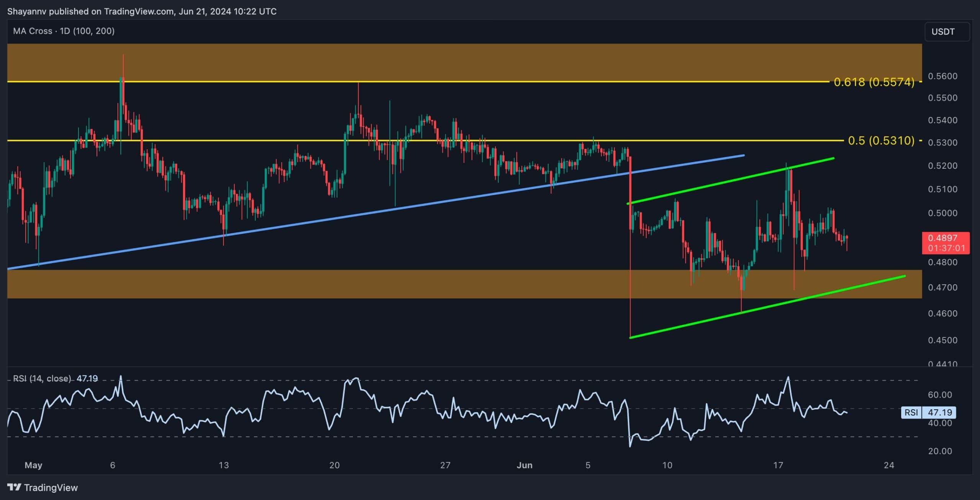This screenshot has height=500, width=980.
Task: Click the 0.5200 price axis label
Action: click(x=942, y=166)
